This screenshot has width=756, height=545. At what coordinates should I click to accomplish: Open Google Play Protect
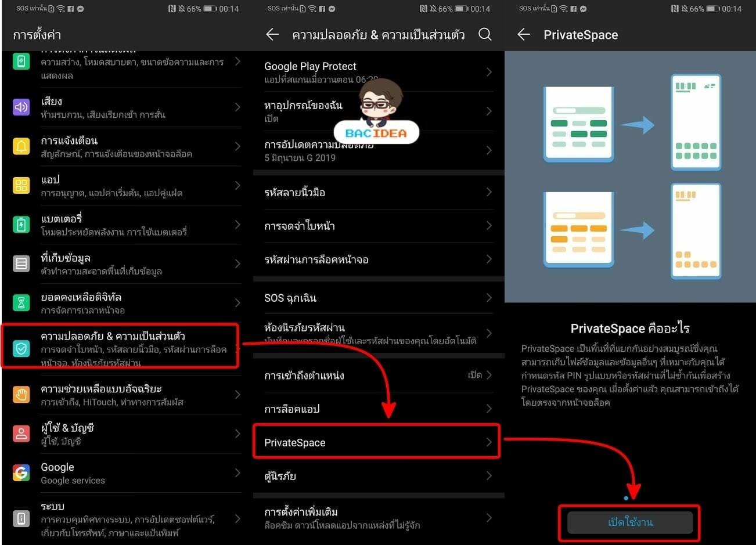(379, 72)
